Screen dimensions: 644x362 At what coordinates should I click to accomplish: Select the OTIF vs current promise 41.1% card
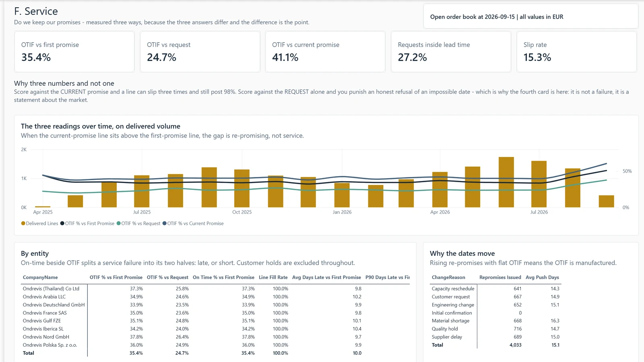pyautogui.click(x=325, y=52)
